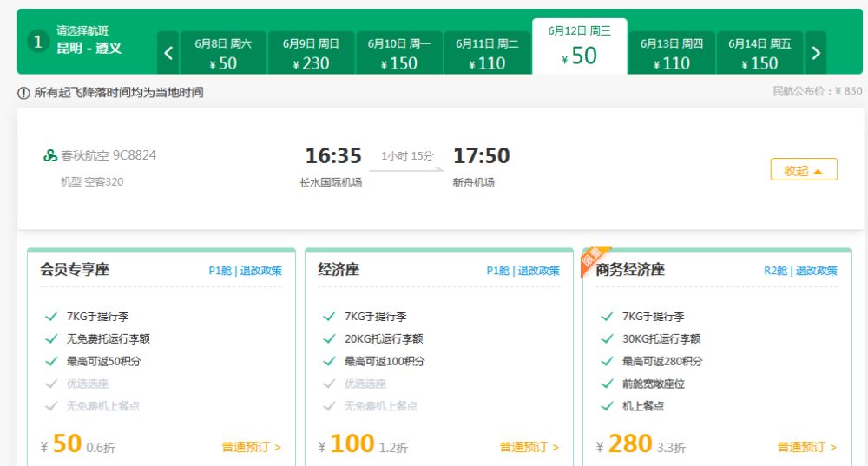This screenshot has height=466, width=868.
Task: Click checkmark beside 最高可返100积分
Action: click(x=329, y=361)
